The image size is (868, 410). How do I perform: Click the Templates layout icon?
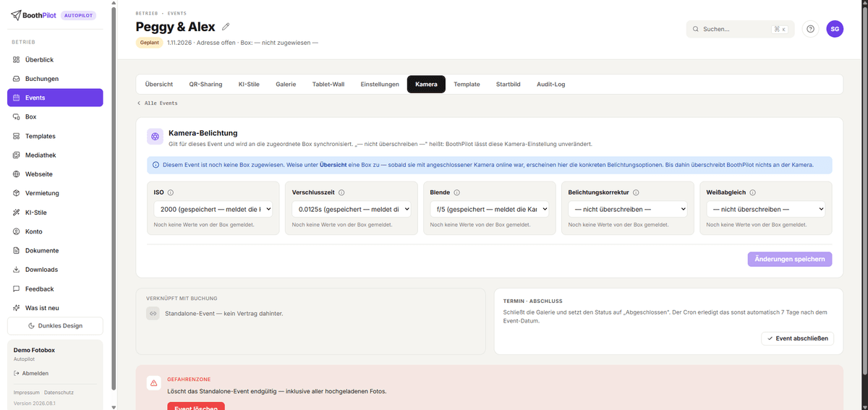click(17, 136)
